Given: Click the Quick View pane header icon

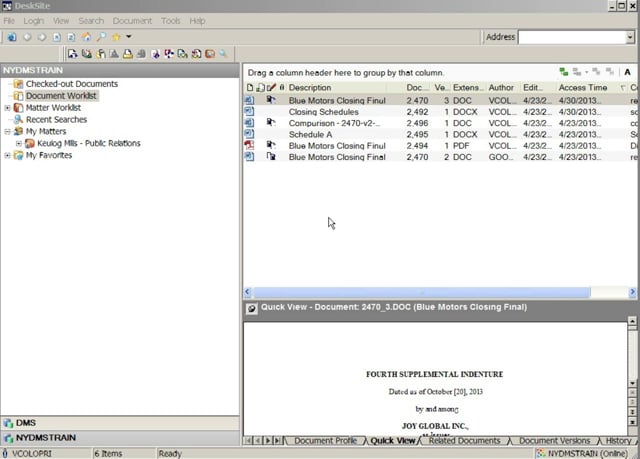Looking at the screenshot, I should [252, 308].
